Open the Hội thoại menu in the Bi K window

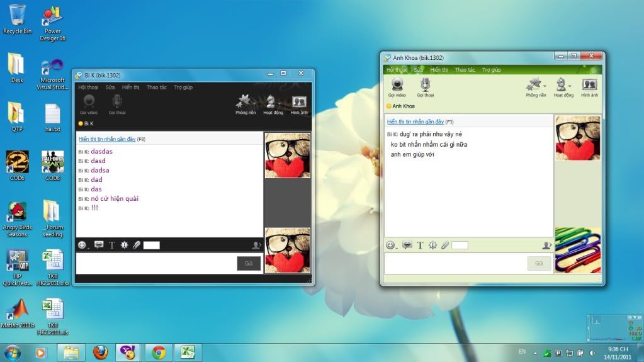88,87
